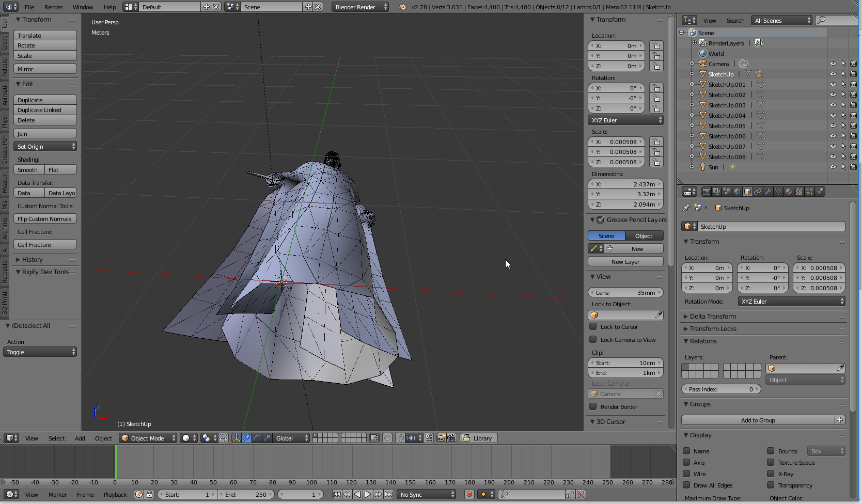
Task: Open the Texture properties tab (checker icon)
Action: [x=799, y=192]
